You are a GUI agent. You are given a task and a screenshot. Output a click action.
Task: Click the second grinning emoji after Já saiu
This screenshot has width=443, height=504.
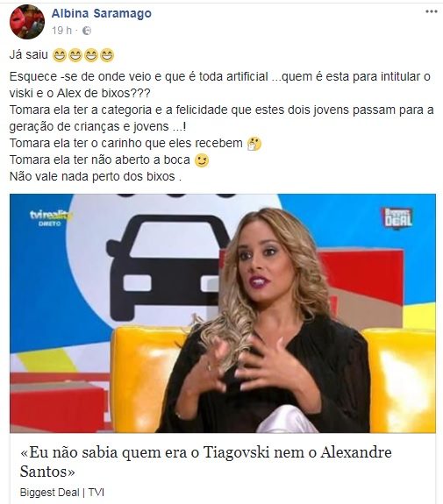[75, 54]
